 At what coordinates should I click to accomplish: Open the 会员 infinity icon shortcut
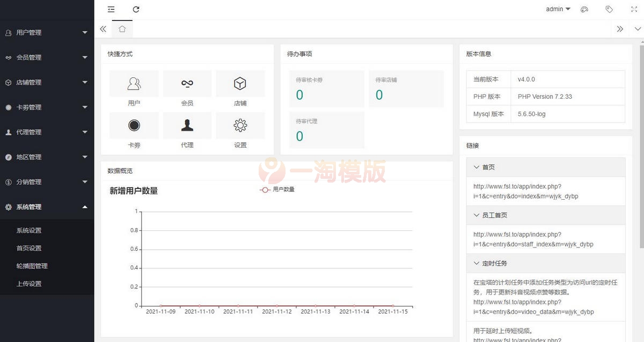pos(187,83)
